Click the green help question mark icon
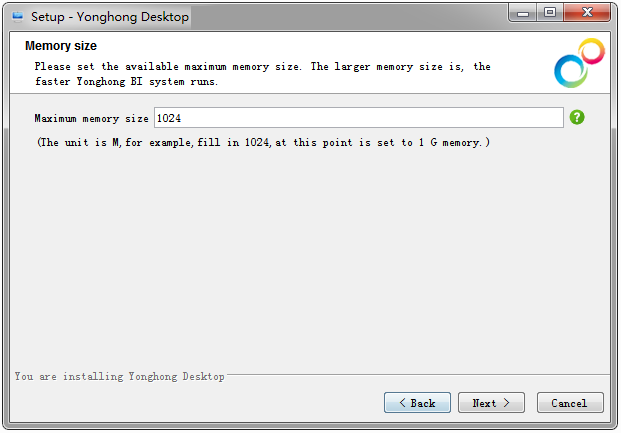This screenshot has width=621, height=433. [577, 117]
